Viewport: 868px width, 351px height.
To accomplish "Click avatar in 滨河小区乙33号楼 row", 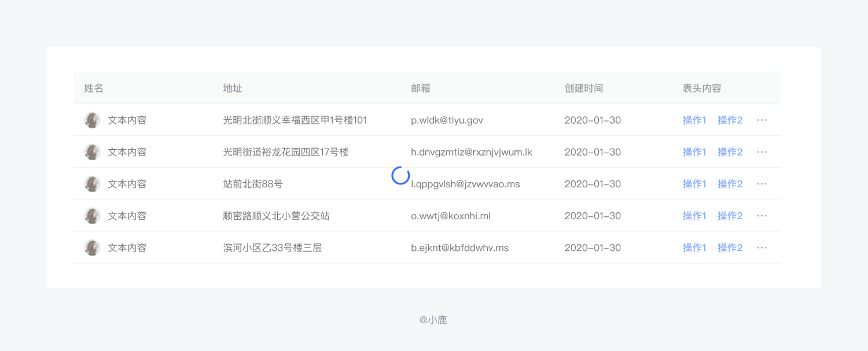I will click(93, 247).
